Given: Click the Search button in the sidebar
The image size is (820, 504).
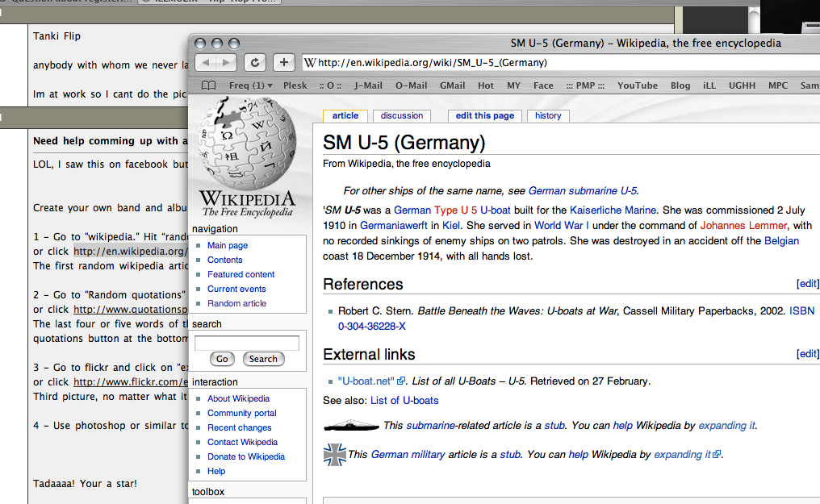Looking at the screenshot, I should [263, 359].
